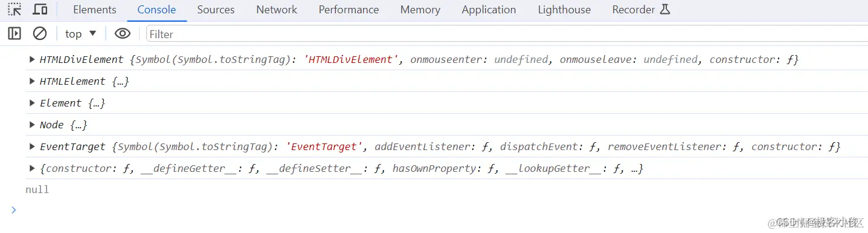Select the Memory tab
The height and width of the screenshot is (233, 868).
pyautogui.click(x=420, y=10)
